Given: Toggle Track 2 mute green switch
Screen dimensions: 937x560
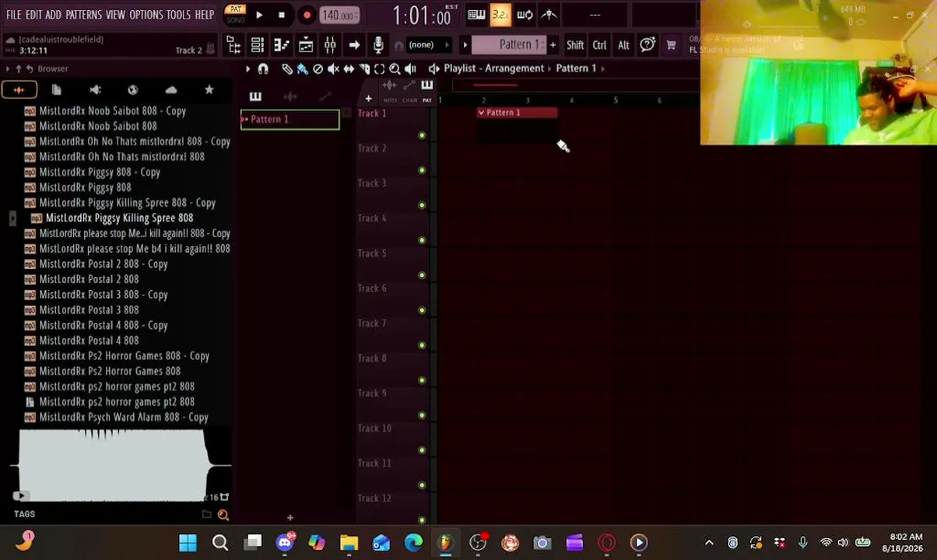Looking at the screenshot, I should tap(422, 170).
